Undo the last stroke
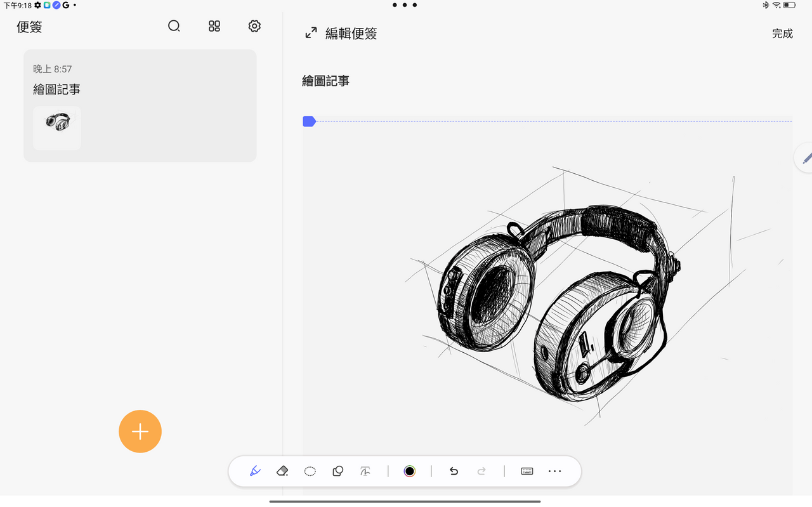Viewport: 812px width, 507px height. (x=454, y=471)
